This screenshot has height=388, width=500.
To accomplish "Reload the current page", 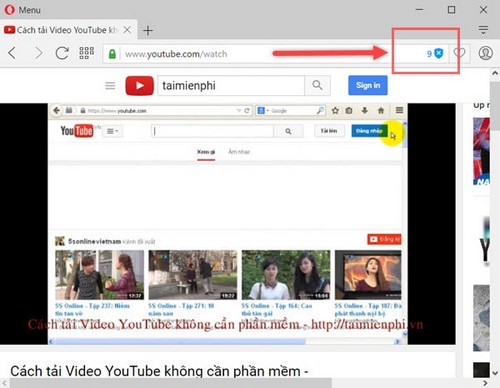I will coord(62,53).
